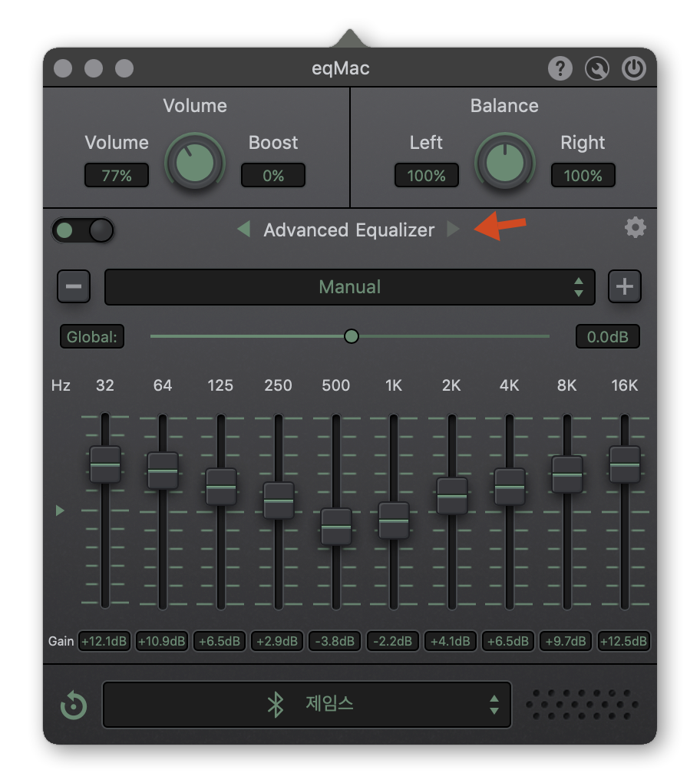Click the +9.7dB gain field
Viewport: 700px width, 783px height.
click(566, 641)
